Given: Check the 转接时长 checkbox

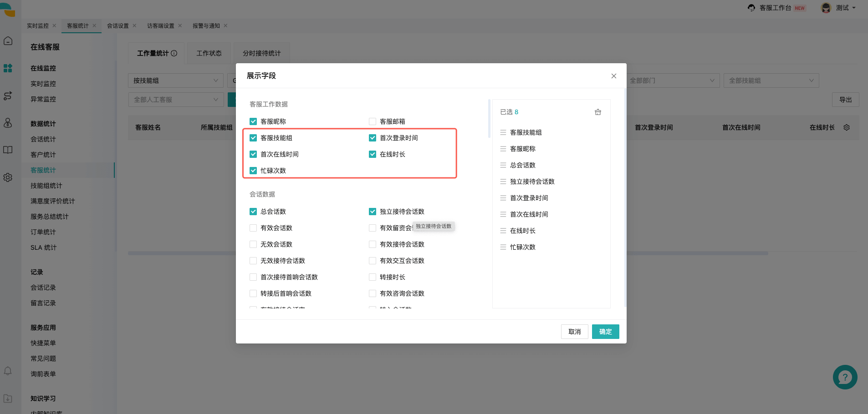Looking at the screenshot, I should click(373, 277).
